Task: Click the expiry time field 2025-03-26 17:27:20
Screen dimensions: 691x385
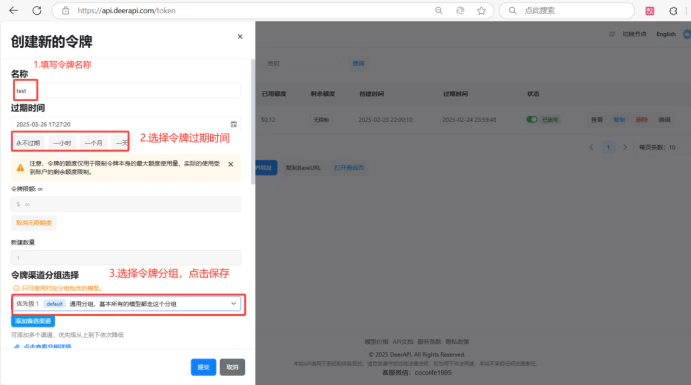Action: coord(126,124)
